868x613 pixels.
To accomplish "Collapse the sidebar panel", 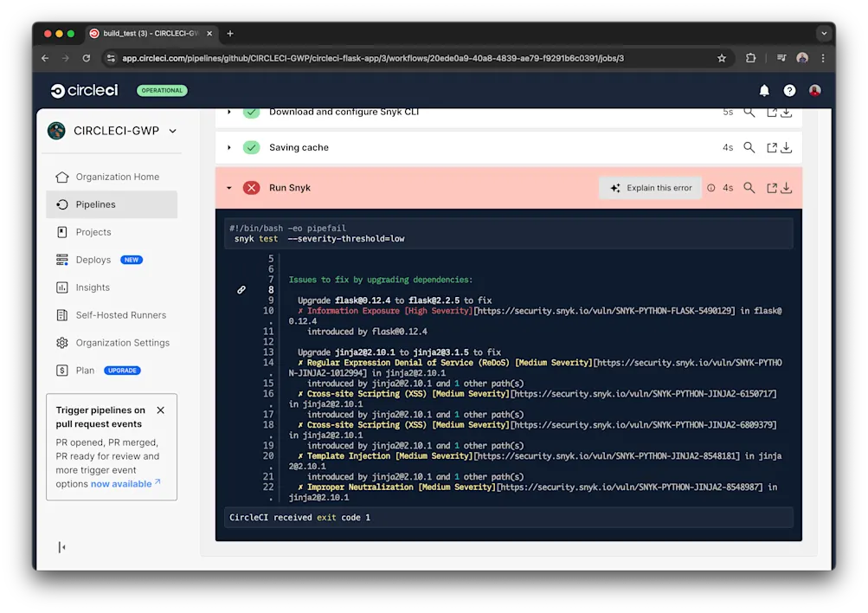I will click(62, 547).
